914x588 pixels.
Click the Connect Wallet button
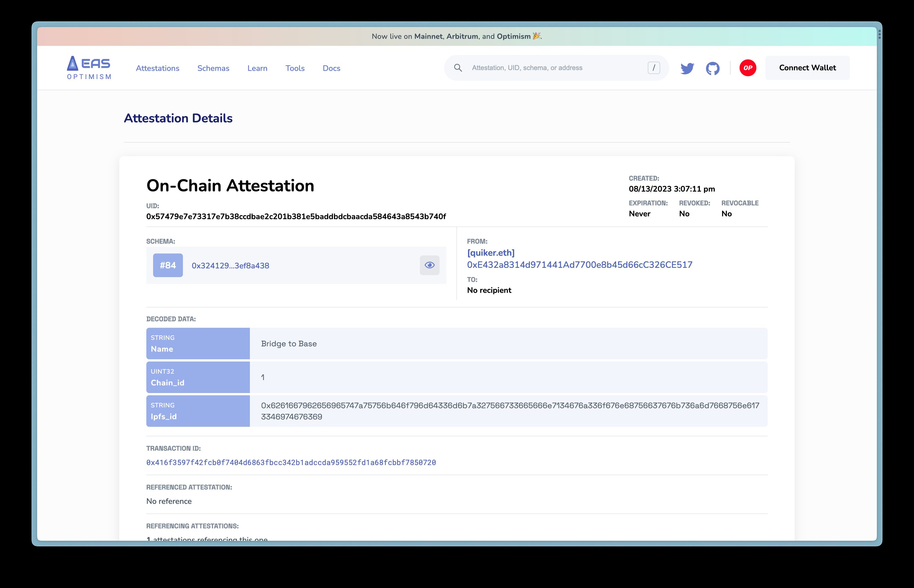tap(807, 68)
